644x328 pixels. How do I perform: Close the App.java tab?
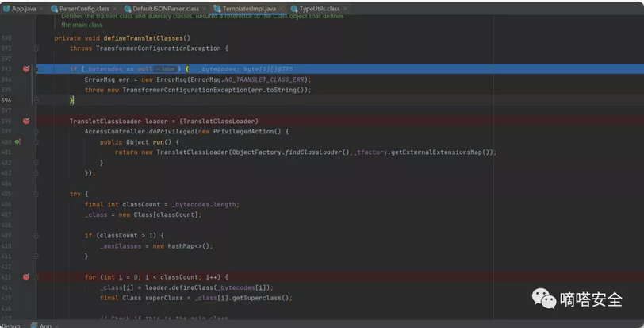pyautogui.click(x=41, y=9)
